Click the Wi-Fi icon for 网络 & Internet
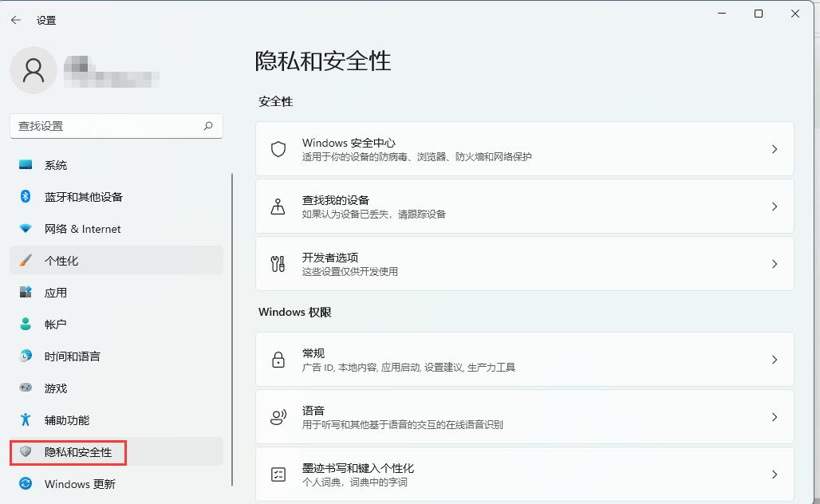 25,228
